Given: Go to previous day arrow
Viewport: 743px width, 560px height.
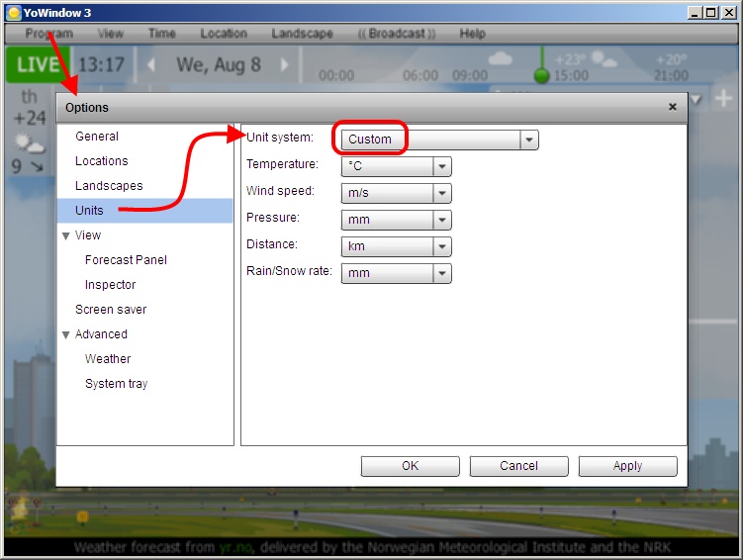Looking at the screenshot, I should (x=151, y=64).
